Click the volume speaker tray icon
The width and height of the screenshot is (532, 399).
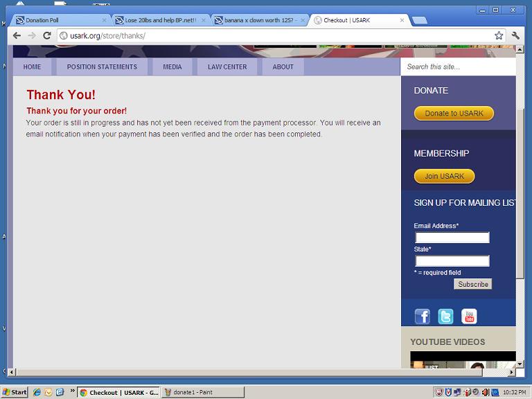click(486, 392)
